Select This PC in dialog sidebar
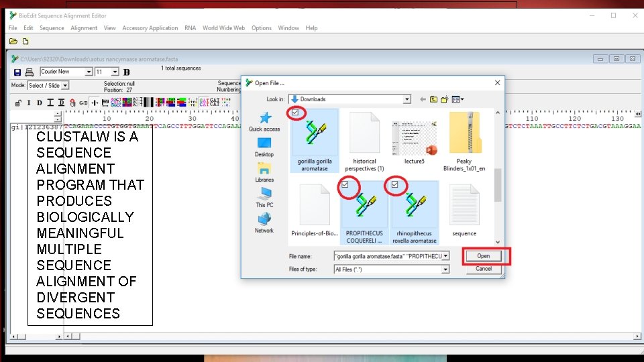Image resolution: width=644 pixels, height=362 pixels. click(264, 198)
